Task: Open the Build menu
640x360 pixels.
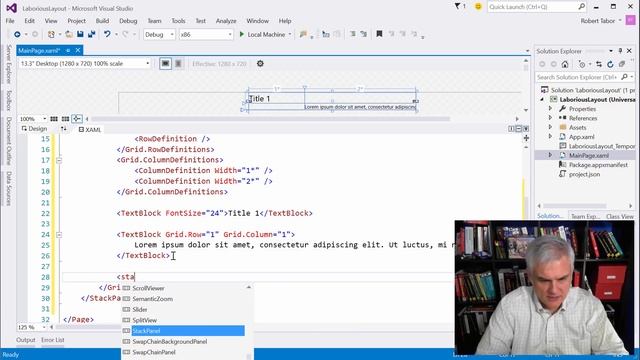Action: [102, 21]
